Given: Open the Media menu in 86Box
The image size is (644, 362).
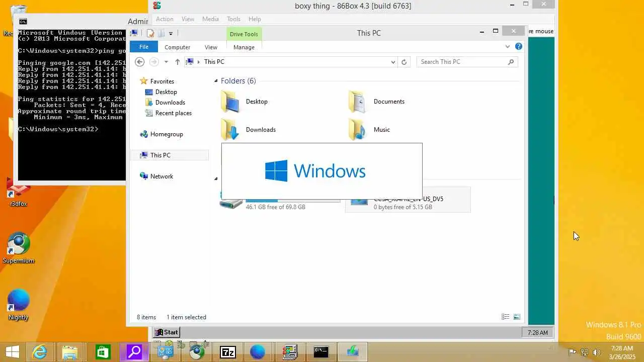Looking at the screenshot, I should (210, 19).
